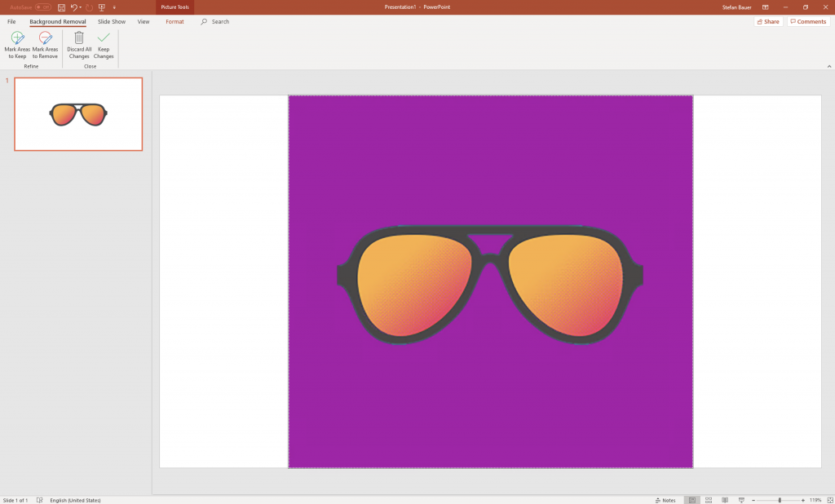This screenshot has width=835, height=504.
Task: Fit slide to current window
Action: coord(829,500)
